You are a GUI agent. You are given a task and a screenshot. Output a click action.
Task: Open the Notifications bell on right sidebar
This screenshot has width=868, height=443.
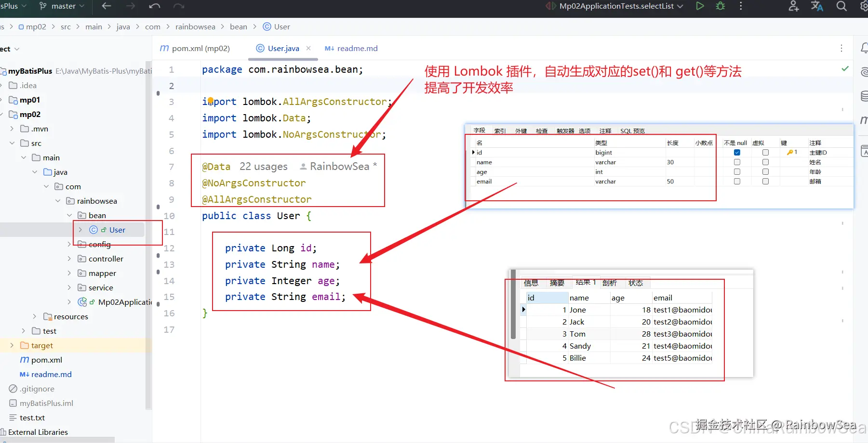click(x=864, y=48)
